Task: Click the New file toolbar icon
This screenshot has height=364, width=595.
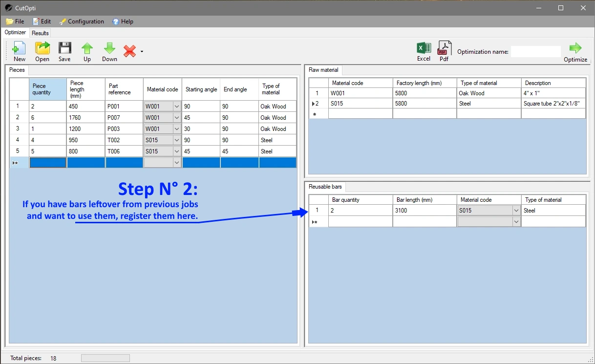Action: (x=19, y=51)
